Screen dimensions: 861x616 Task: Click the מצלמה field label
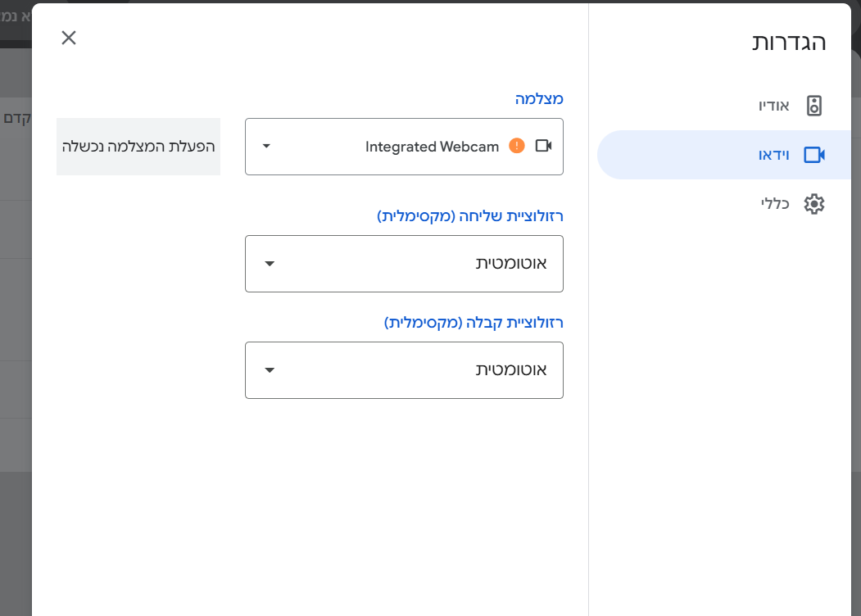point(539,99)
